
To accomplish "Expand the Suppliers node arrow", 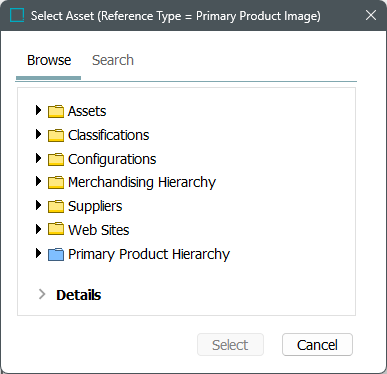I will point(38,205).
